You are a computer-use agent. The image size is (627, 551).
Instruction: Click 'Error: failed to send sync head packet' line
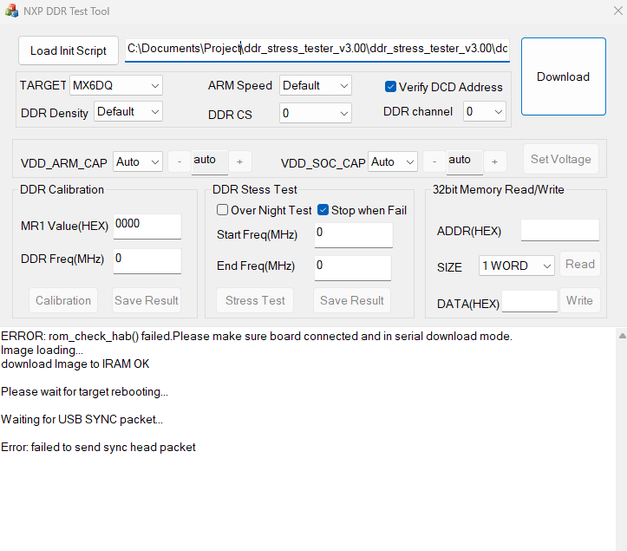click(x=98, y=447)
